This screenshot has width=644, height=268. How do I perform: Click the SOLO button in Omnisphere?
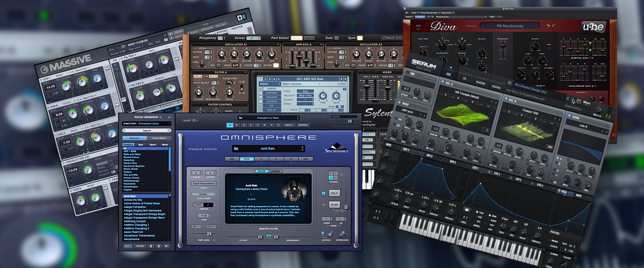(x=334, y=193)
